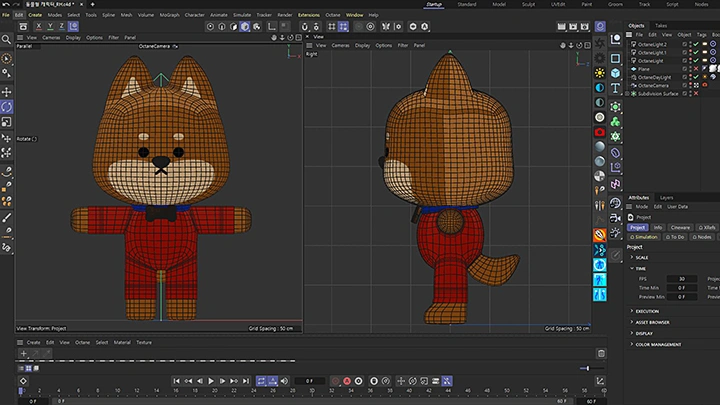720x405 pixels.
Task: Toggle OctaneDayLight green enable checkmark
Action: click(696, 77)
